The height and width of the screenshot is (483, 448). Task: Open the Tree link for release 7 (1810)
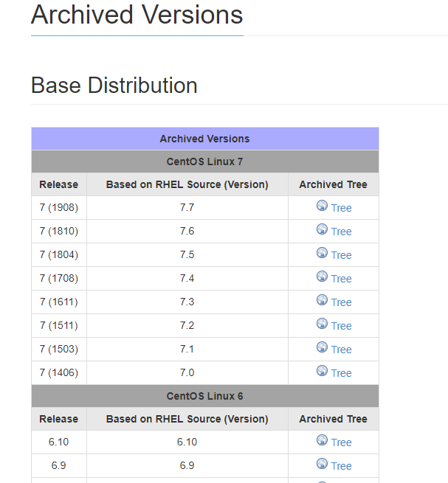(341, 232)
